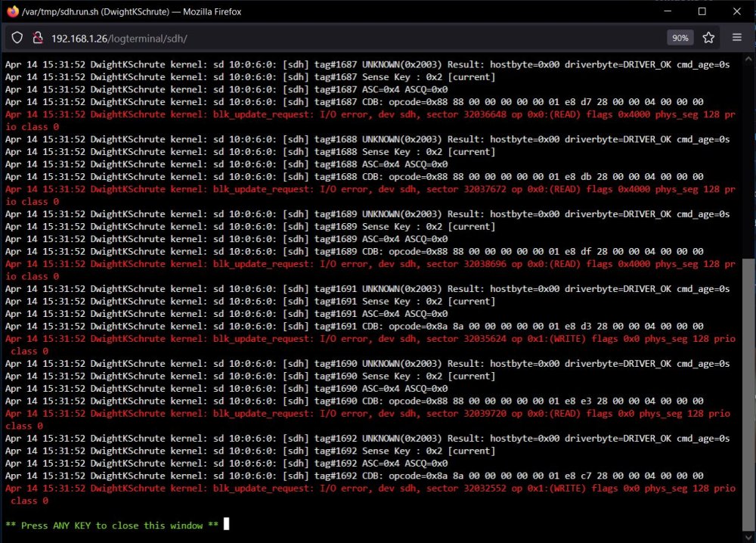Image resolution: width=756 pixels, height=543 pixels.
Task: Click the tag#1692 CDB opcode=0x8a line
Action: click(x=355, y=476)
